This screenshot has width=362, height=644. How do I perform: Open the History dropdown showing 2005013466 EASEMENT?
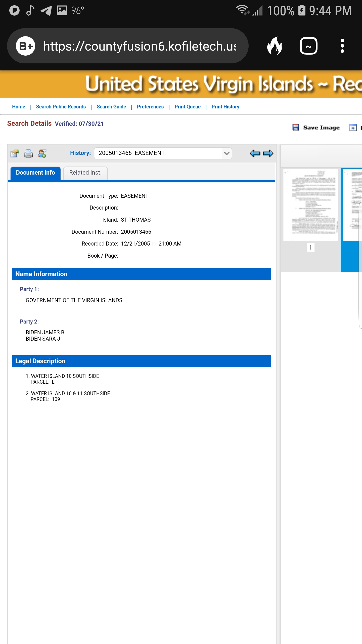pos(163,153)
